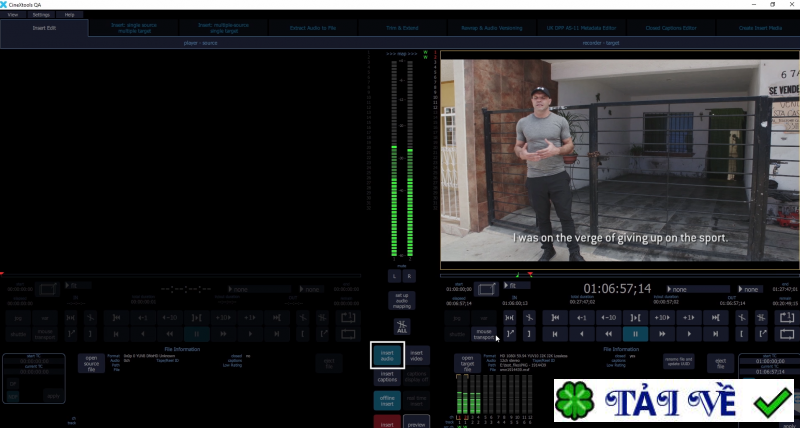Image resolution: width=800 pixels, height=428 pixels.
Task: Mark in point with the recorder [ button
Action: (741, 334)
